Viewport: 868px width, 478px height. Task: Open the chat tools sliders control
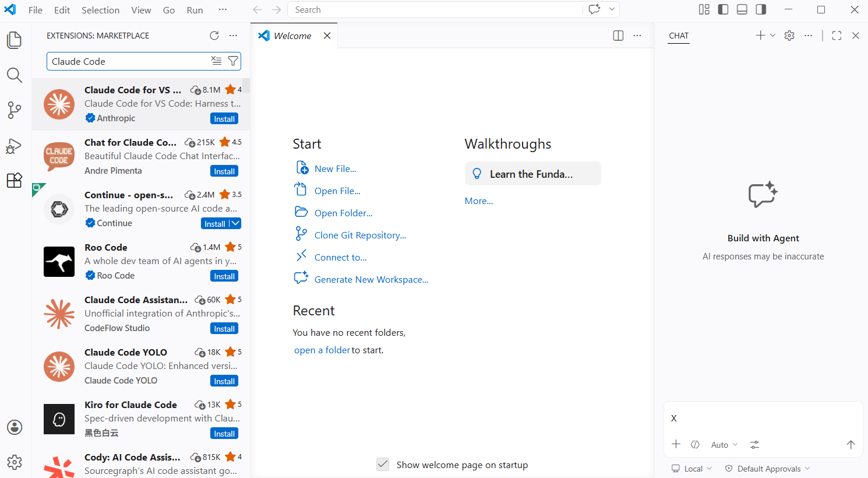(754, 444)
